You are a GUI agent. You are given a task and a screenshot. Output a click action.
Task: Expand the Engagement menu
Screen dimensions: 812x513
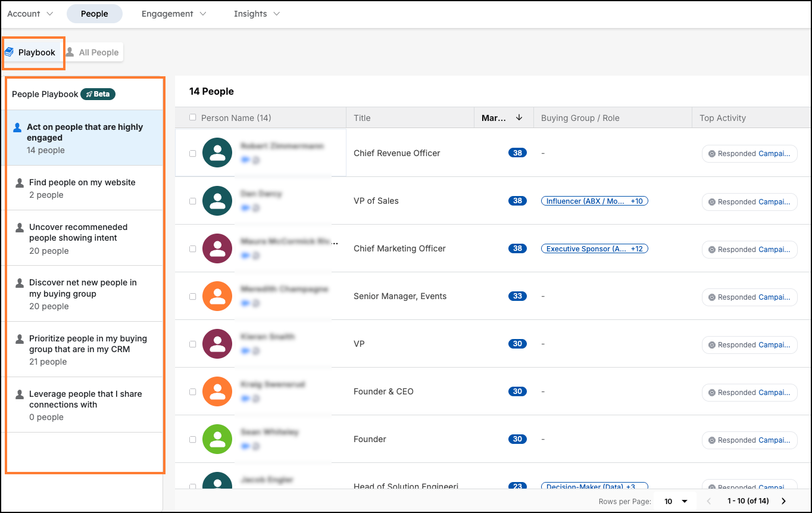coord(174,14)
